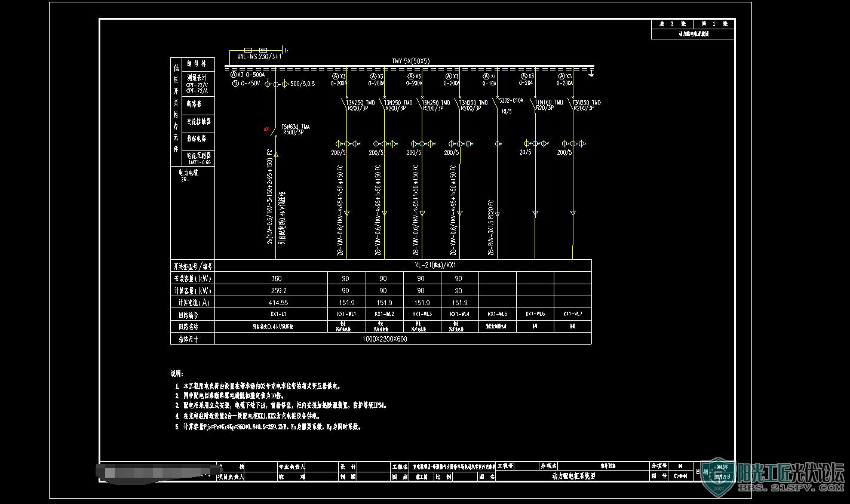Click the red marker beside the T5N630 breaker
Viewport: 850px width, 504px height.
[266, 129]
